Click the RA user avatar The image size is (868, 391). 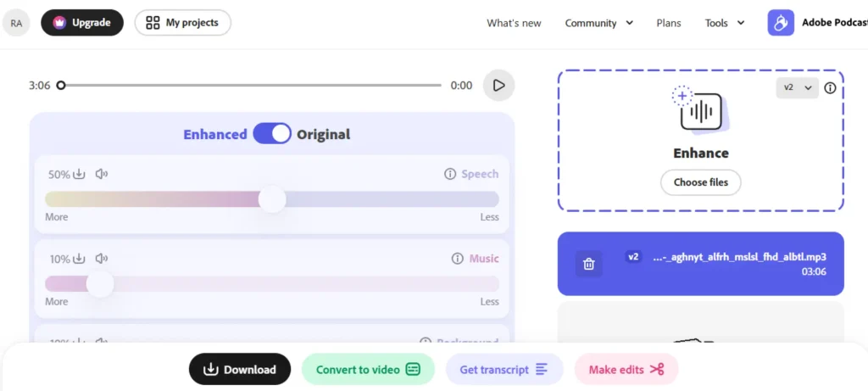point(16,23)
